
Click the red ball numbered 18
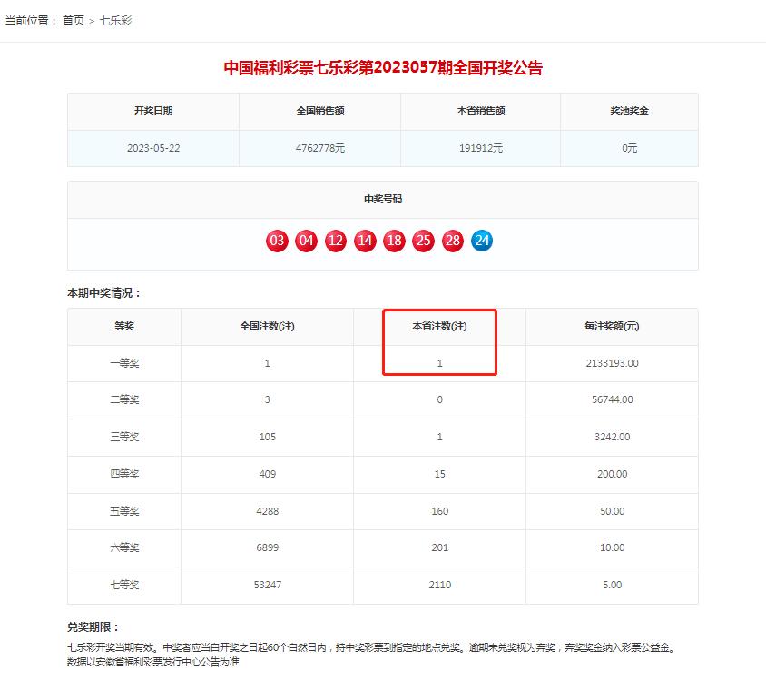394,241
